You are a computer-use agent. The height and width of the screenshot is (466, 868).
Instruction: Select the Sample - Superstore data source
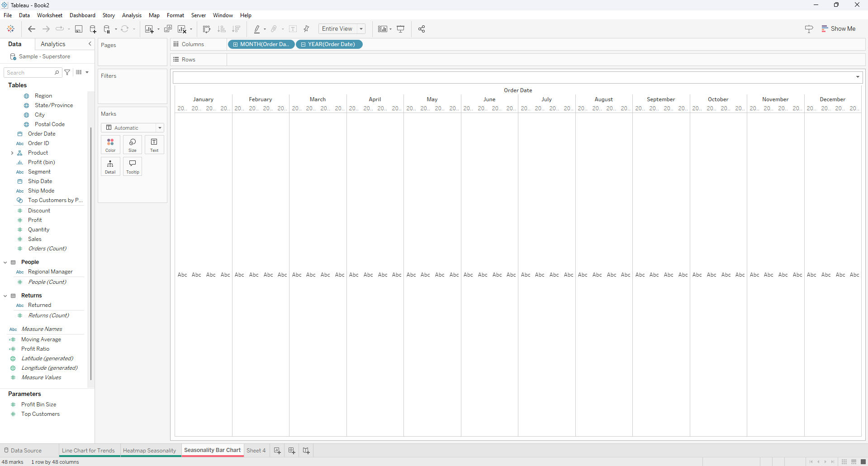44,56
